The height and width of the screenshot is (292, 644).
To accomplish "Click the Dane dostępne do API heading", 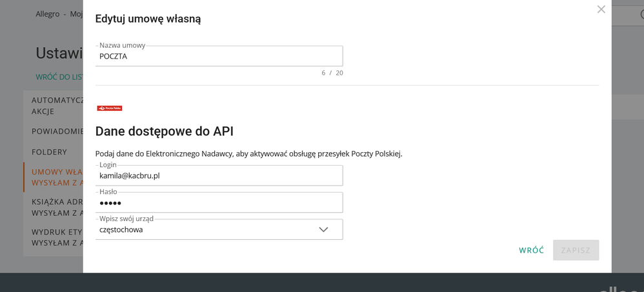I will [x=164, y=131].
